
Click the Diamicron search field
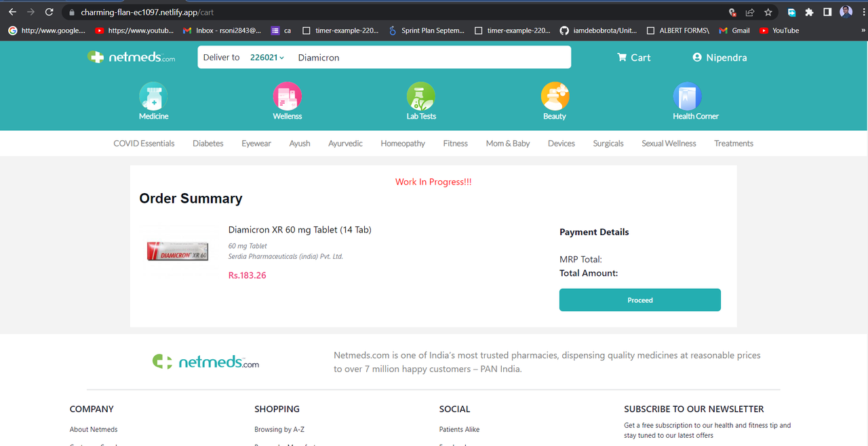click(431, 58)
